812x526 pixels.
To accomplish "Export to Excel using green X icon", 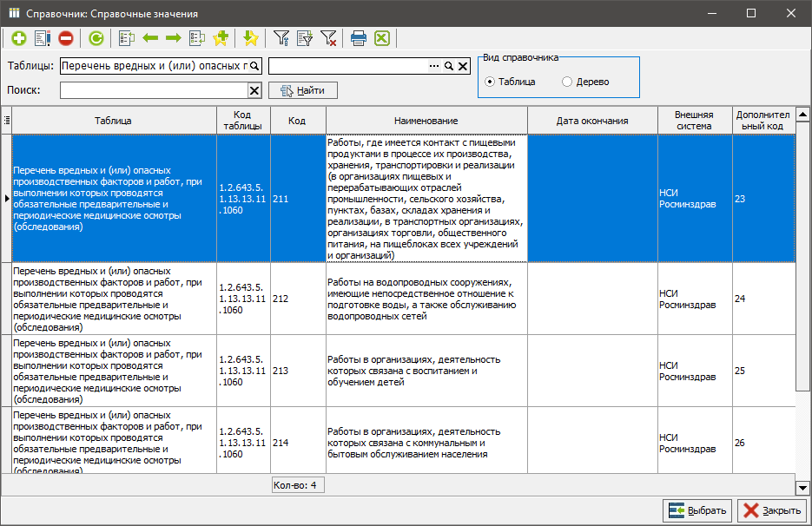I will pyautogui.click(x=382, y=38).
